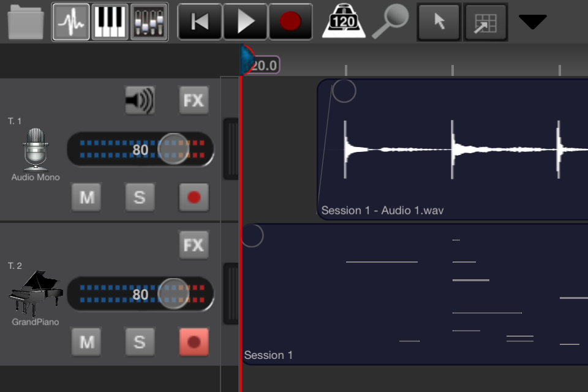Open the mixer faders view

coord(149,22)
